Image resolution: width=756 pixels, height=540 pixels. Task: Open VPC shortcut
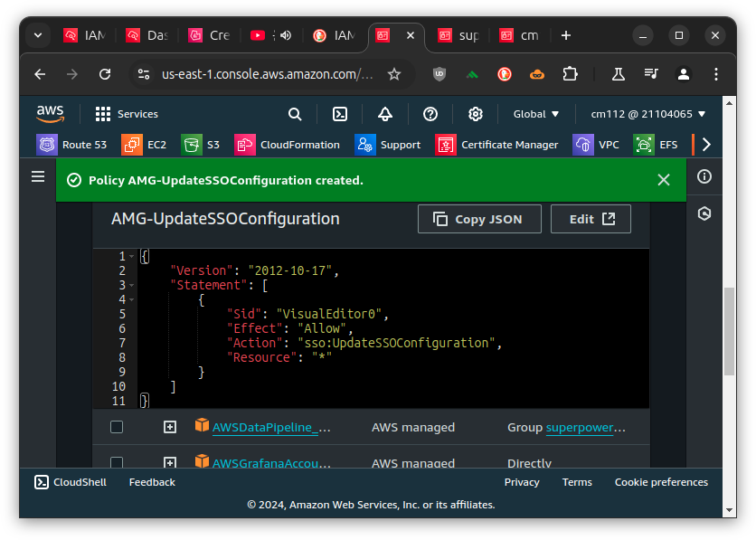click(x=596, y=145)
